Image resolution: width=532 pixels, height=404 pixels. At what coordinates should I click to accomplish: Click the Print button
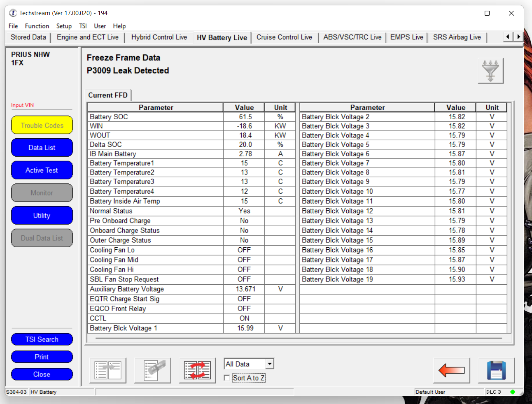pos(42,357)
